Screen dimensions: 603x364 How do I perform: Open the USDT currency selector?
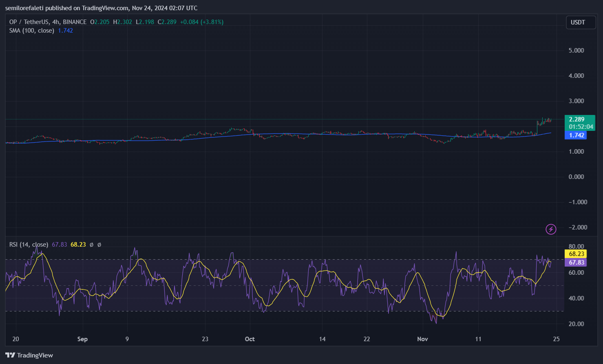tap(581, 22)
